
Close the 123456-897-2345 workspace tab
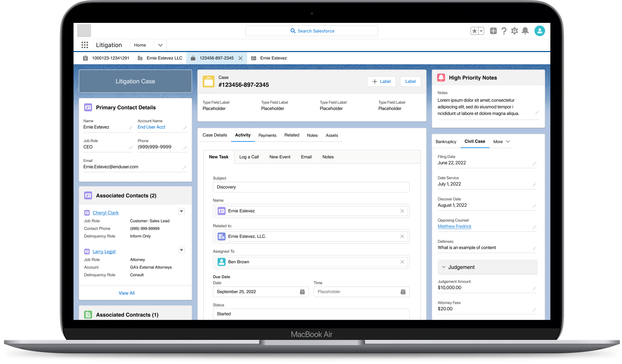(240, 58)
